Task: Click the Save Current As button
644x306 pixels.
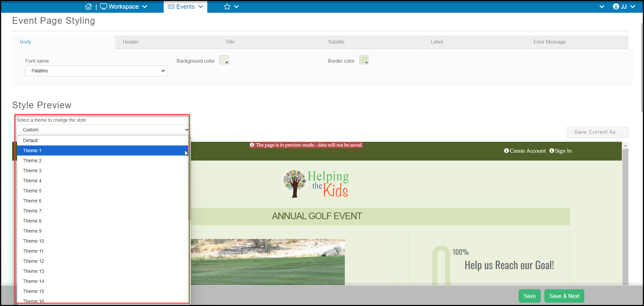Action: [597, 132]
